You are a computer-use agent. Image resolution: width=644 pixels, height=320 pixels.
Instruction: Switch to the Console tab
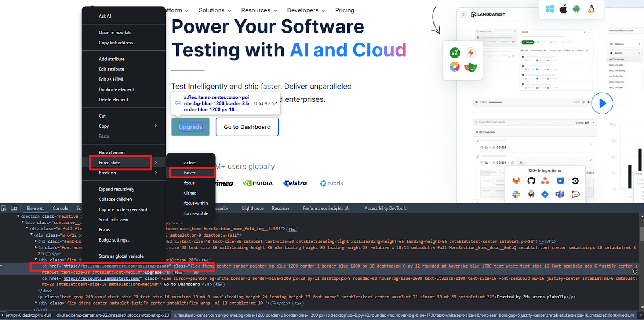point(60,209)
